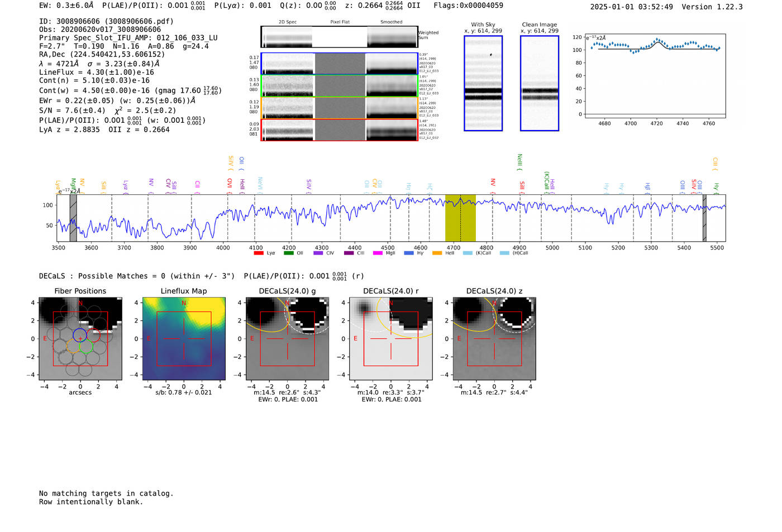The image size is (782, 532).
Task: Click the Row intentionally blank text
Action: click(91, 502)
